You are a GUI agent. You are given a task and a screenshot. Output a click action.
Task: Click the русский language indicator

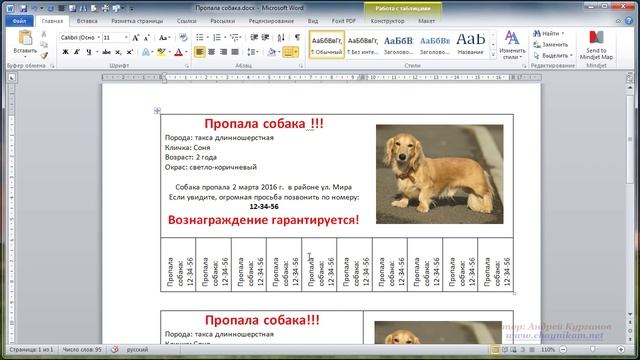(137, 349)
